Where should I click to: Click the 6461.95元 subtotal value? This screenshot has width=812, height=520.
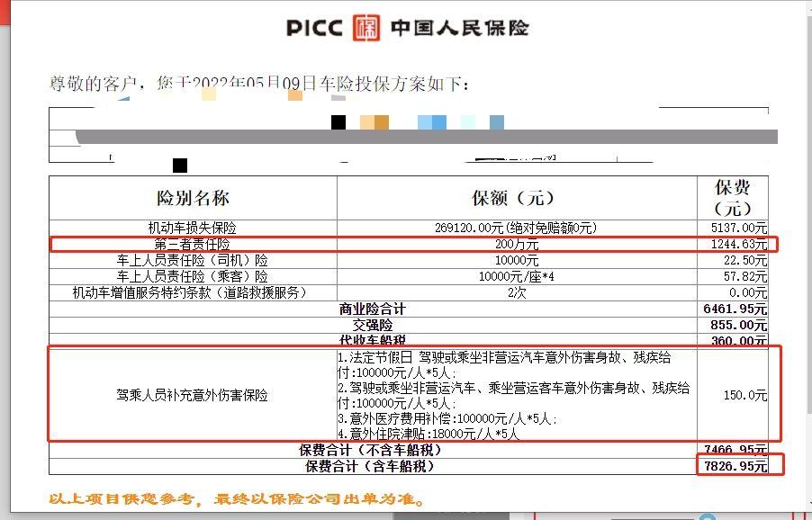click(x=735, y=309)
